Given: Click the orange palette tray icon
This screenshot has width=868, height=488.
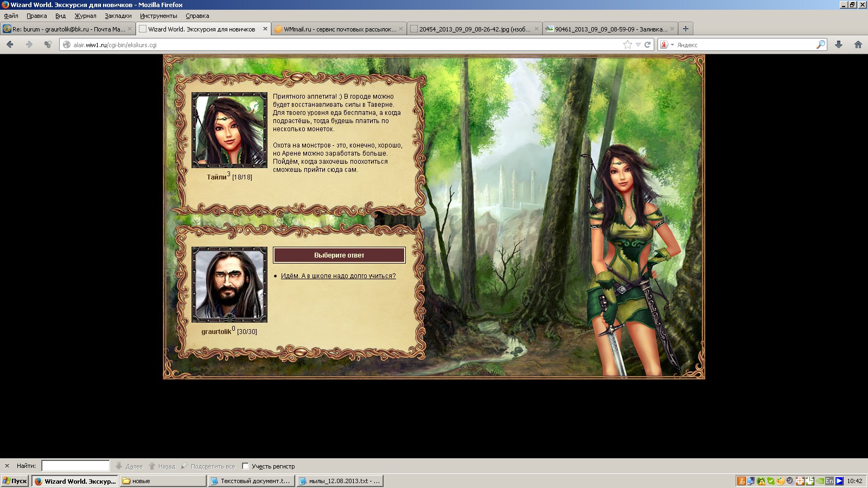Looking at the screenshot, I should (780, 481).
